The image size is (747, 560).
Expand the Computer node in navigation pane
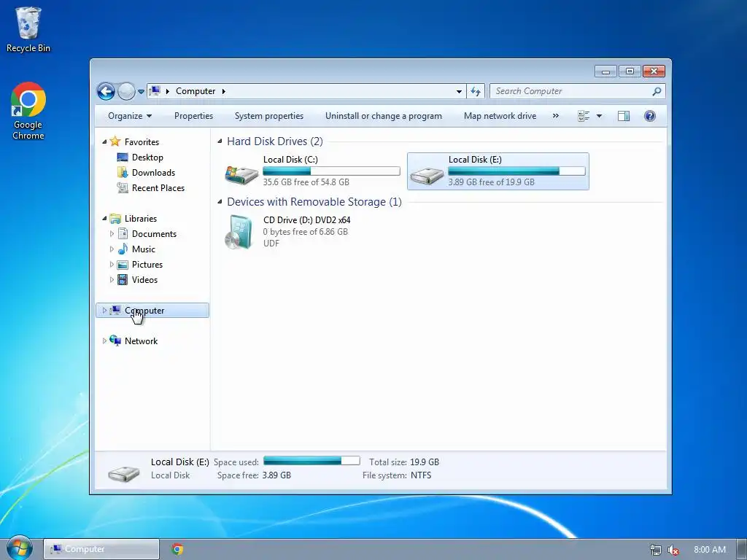click(104, 311)
